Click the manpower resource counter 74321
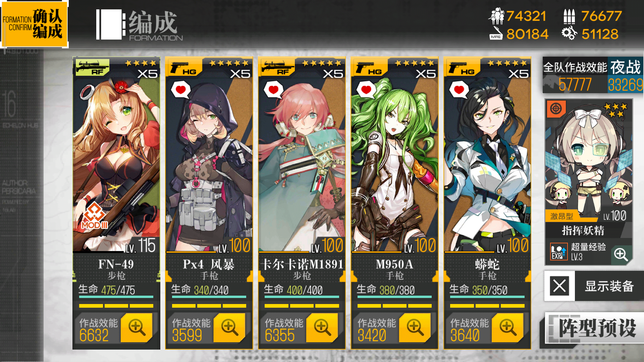Screen dimensions: 644x362 (x=518, y=16)
